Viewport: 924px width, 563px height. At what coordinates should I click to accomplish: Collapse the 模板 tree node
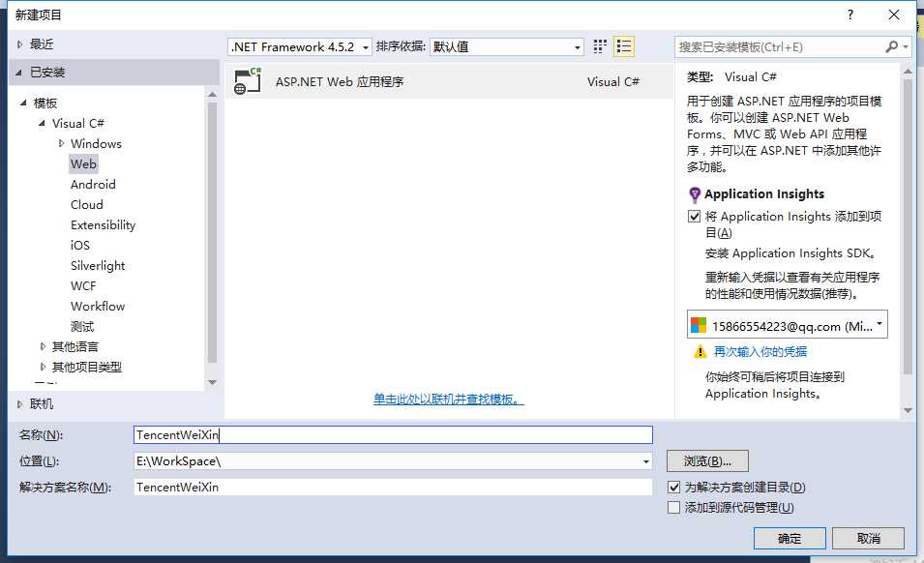(23, 103)
